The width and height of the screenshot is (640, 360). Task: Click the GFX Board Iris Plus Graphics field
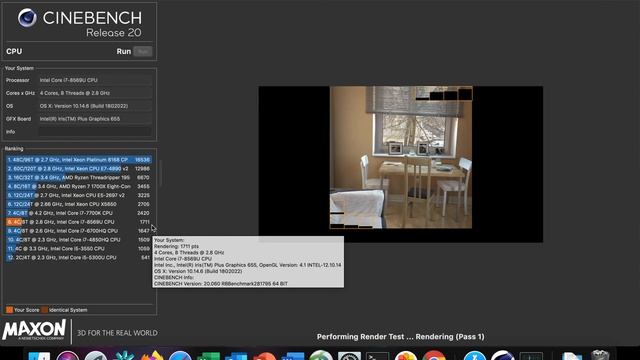pos(95,119)
